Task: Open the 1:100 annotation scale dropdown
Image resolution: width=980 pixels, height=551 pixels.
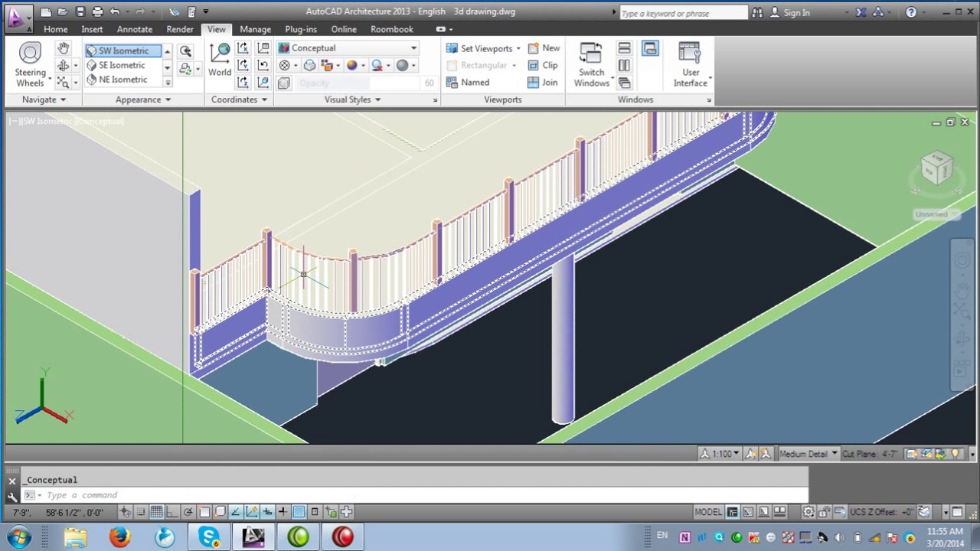Action: 721,454
